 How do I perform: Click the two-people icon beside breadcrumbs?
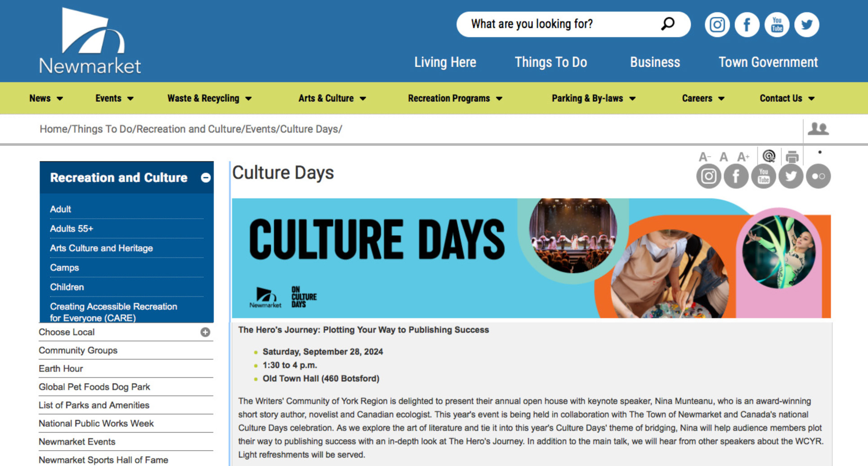point(818,129)
